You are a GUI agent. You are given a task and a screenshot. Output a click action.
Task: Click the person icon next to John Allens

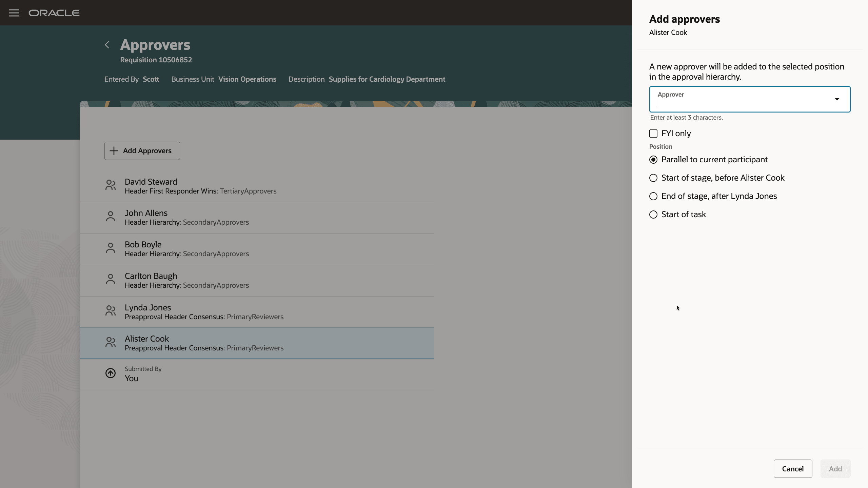(x=110, y=217)
